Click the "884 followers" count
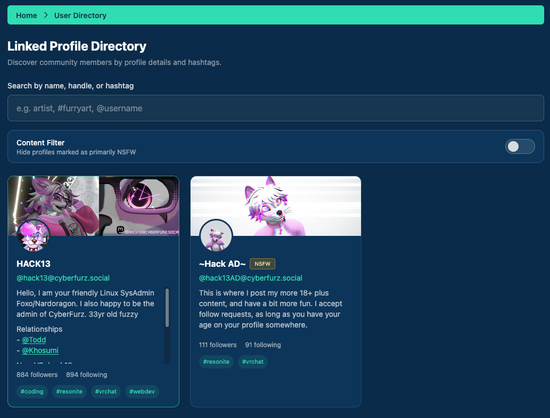 tap(37, 375)
